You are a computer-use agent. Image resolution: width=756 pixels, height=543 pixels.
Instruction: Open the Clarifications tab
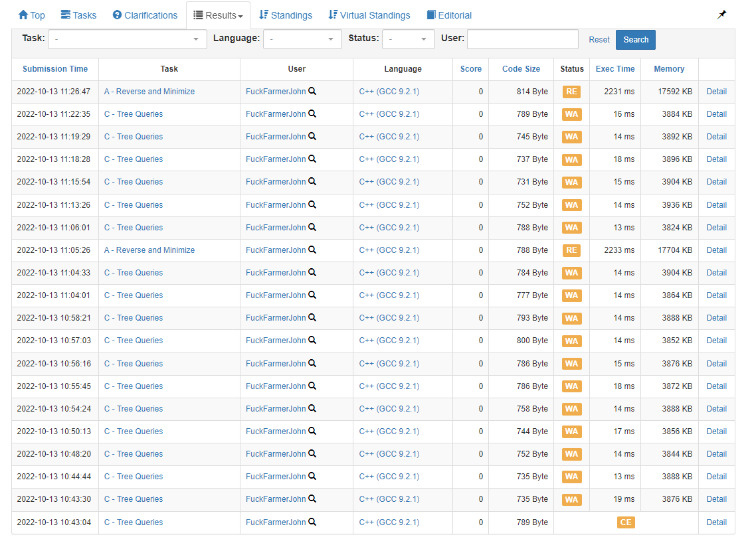pyautogui.click(x=145, y=15)
